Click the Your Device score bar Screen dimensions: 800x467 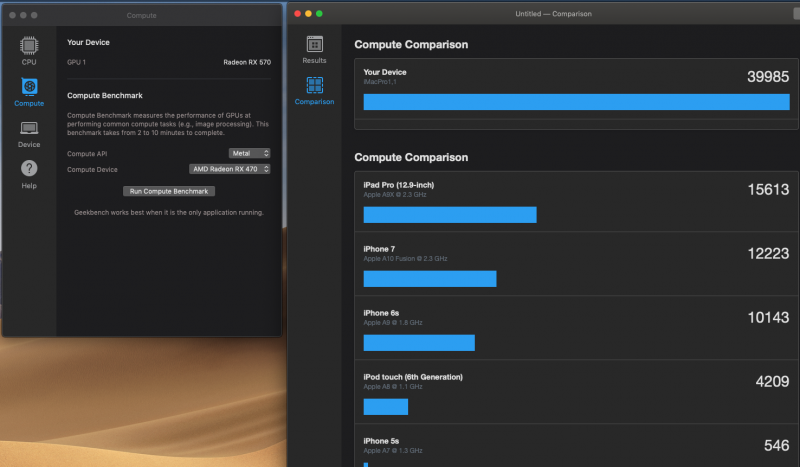(x=577, y=102)
